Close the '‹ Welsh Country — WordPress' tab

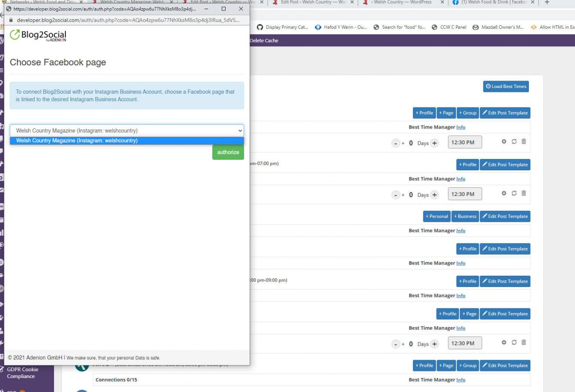[442, 2]
